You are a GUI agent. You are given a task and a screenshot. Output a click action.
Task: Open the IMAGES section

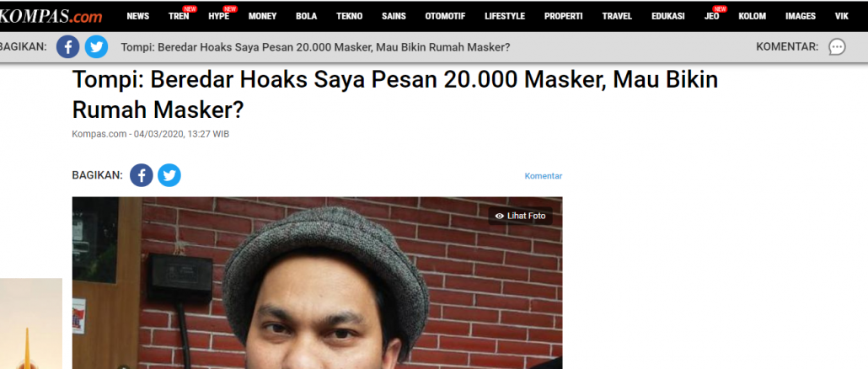(x=801, y=16)
